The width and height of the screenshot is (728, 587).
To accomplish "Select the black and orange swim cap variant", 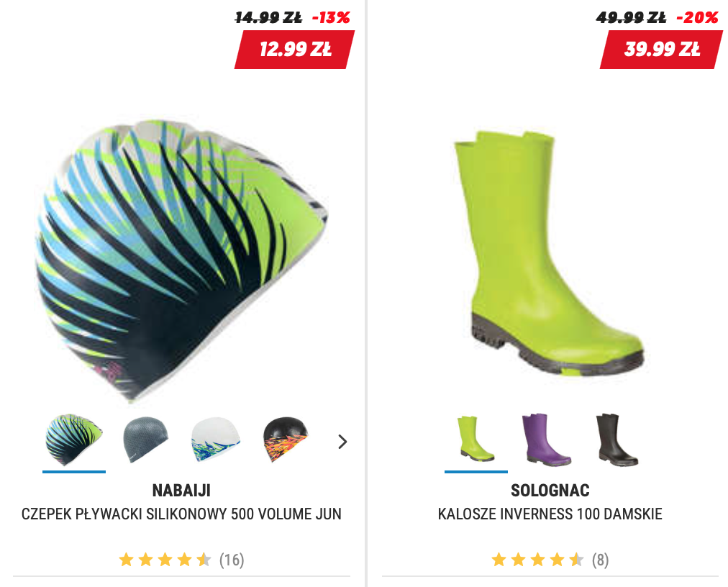I will 286,440.
